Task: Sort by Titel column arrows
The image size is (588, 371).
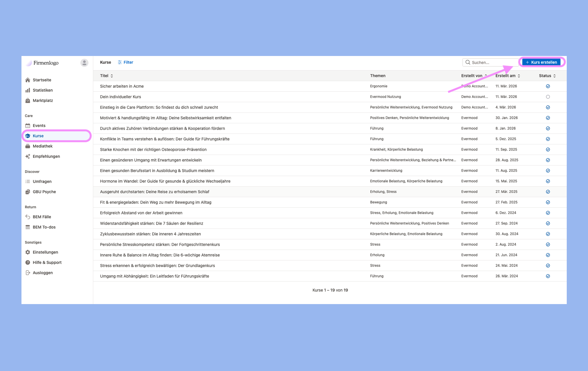Action: [112, 76]
